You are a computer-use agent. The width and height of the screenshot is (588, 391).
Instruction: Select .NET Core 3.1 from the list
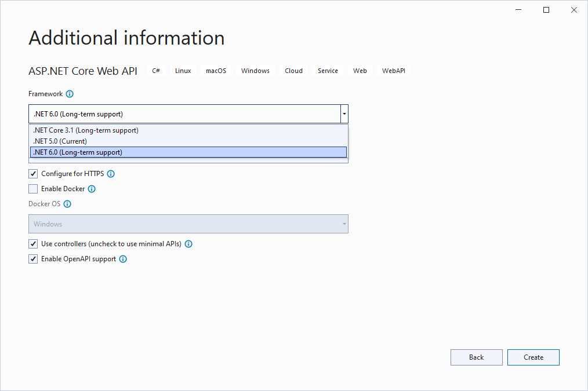pyautogui.click(x=86, y=130)
